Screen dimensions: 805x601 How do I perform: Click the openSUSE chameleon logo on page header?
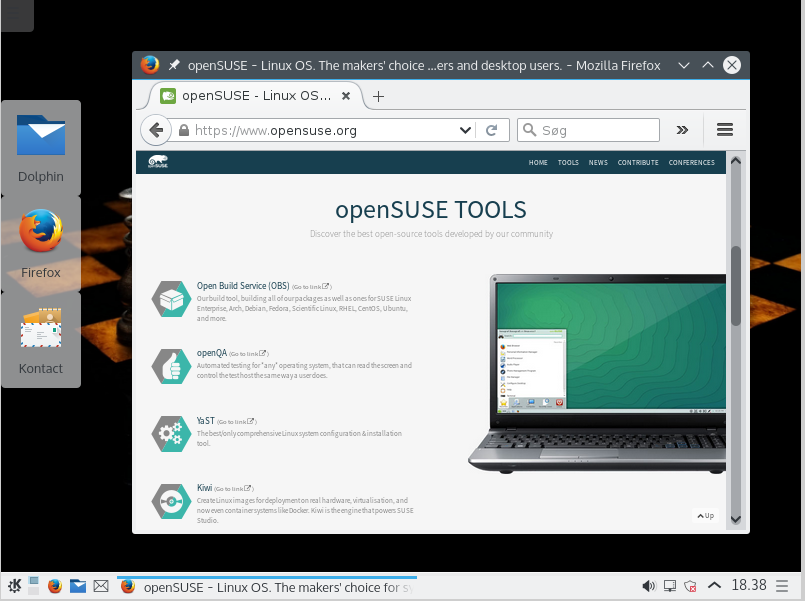(x=158, y=162)
